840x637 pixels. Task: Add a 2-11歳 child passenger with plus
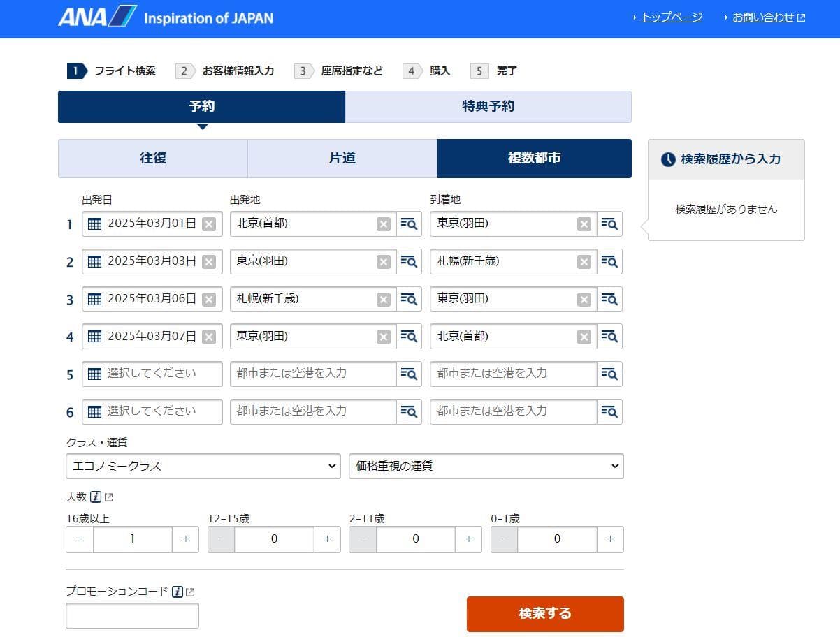468,539
